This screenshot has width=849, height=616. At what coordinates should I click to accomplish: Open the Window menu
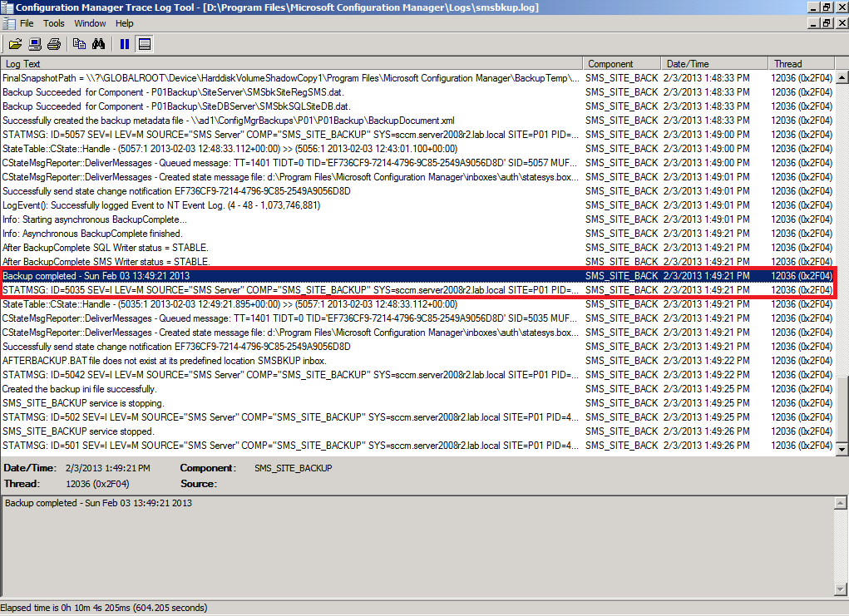coord(90,23)
